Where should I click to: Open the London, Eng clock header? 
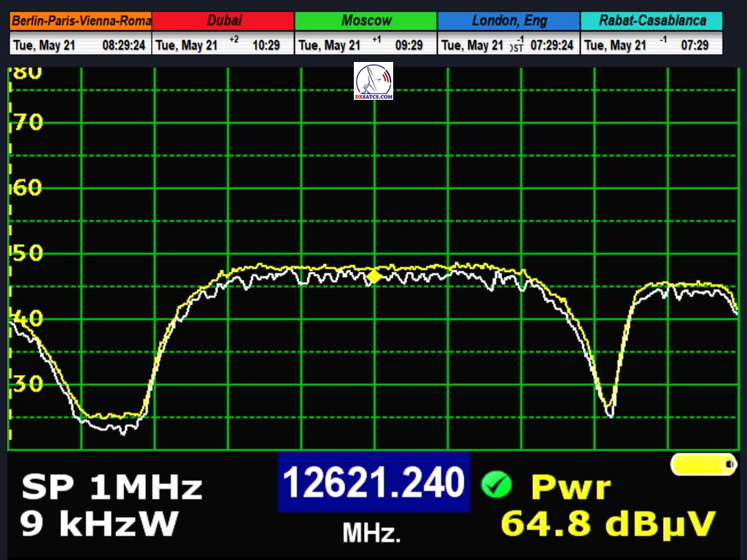509,20
